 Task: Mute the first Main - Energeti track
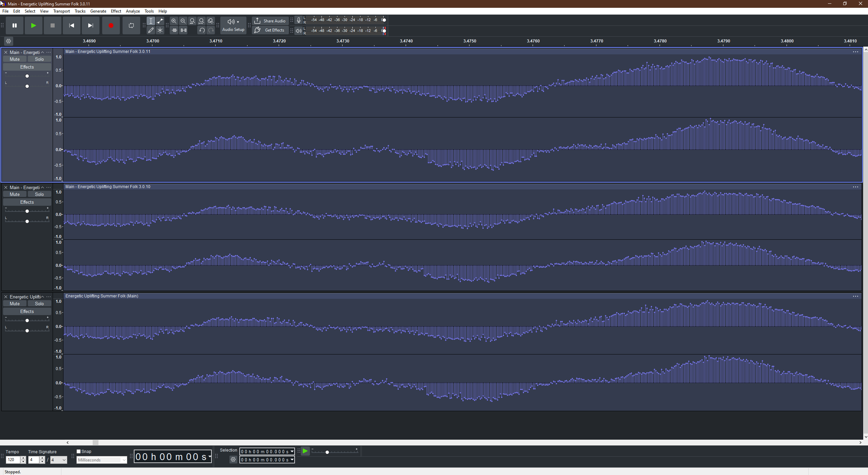(x=15, y=59)
